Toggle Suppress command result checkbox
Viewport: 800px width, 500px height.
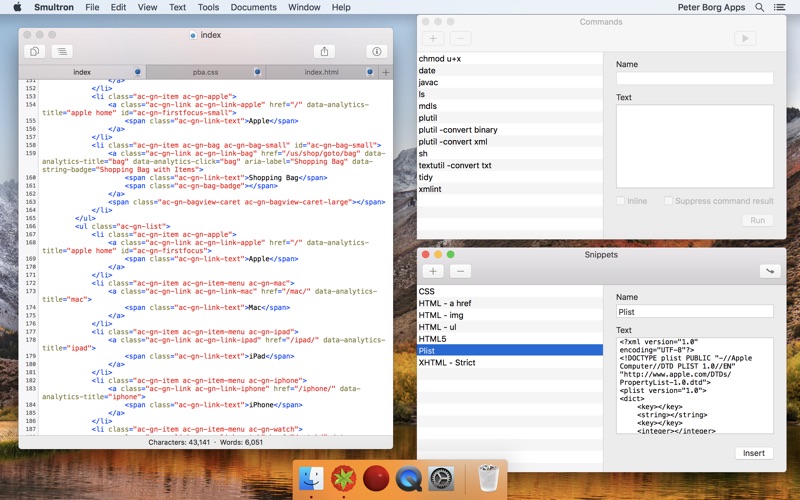tap(667, 201)
